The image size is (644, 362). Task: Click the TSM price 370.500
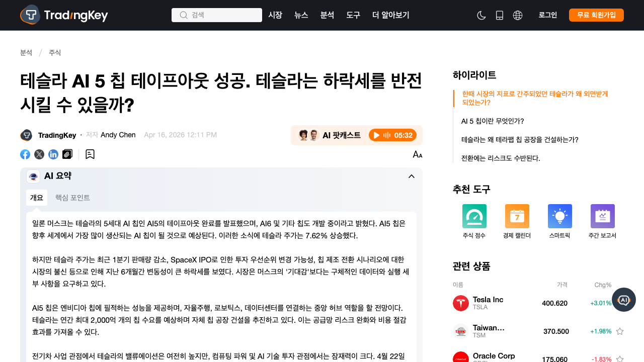(x=556, y=331)
